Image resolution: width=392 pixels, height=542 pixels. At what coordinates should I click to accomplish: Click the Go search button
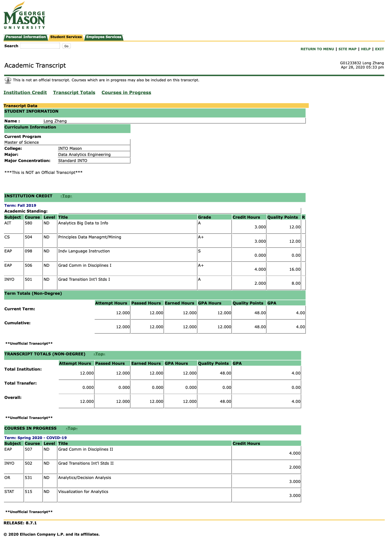(x=66, y=46)
